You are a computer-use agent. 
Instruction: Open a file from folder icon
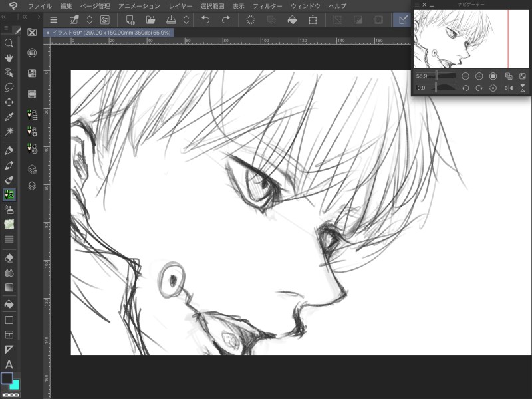[150, 20]
